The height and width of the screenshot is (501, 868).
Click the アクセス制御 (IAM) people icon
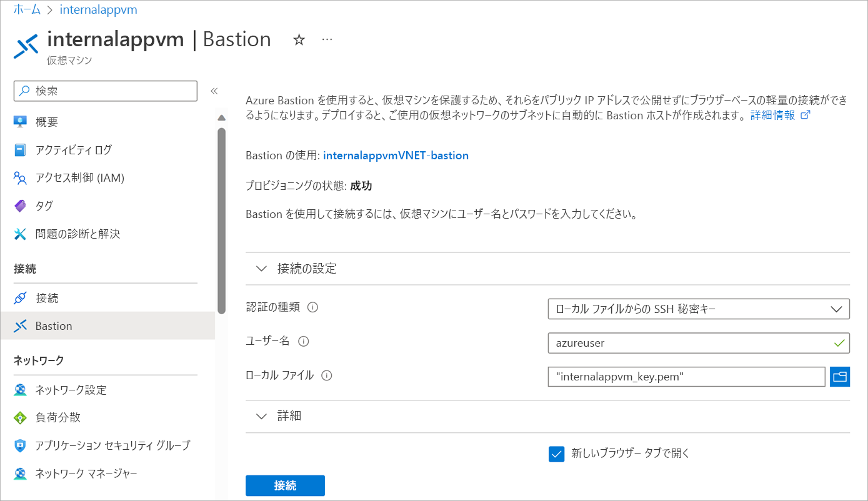21,178
